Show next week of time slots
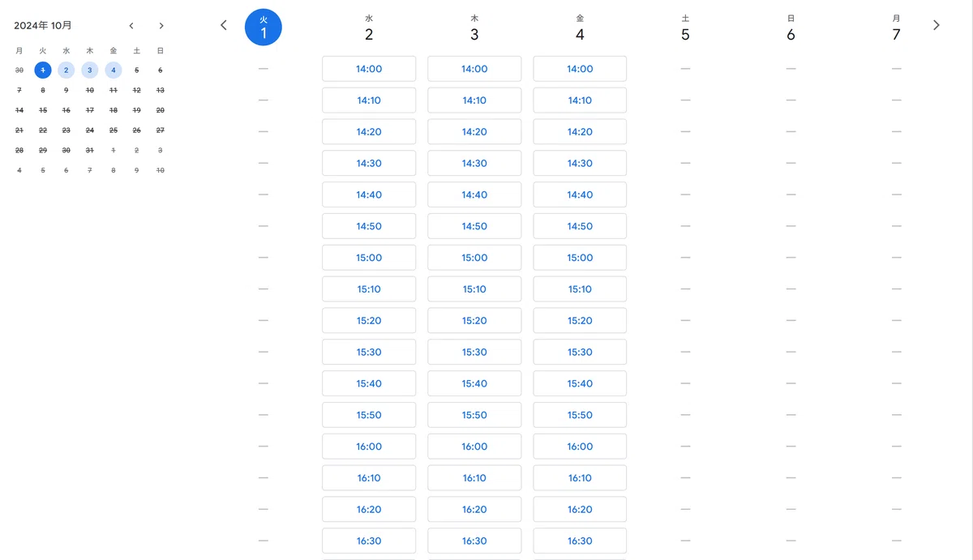 (937, 25)
